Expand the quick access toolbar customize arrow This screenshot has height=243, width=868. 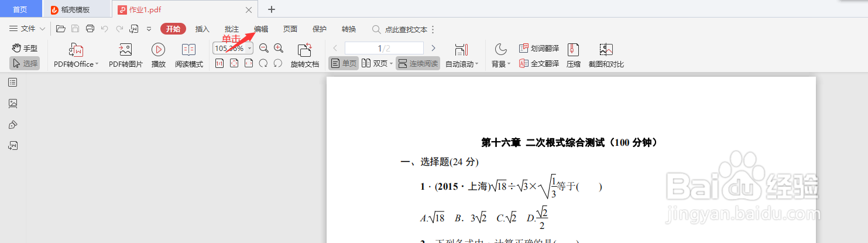point(149,29)
